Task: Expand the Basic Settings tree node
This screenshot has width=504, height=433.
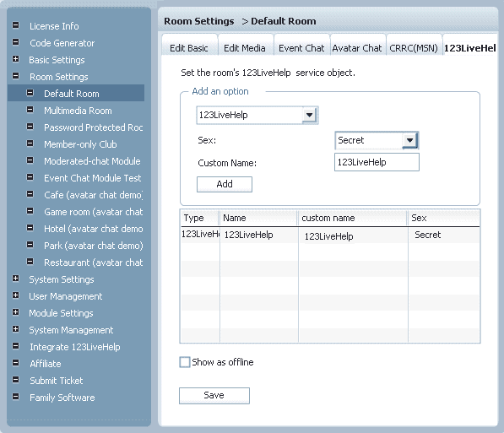Action: [15, 59]
